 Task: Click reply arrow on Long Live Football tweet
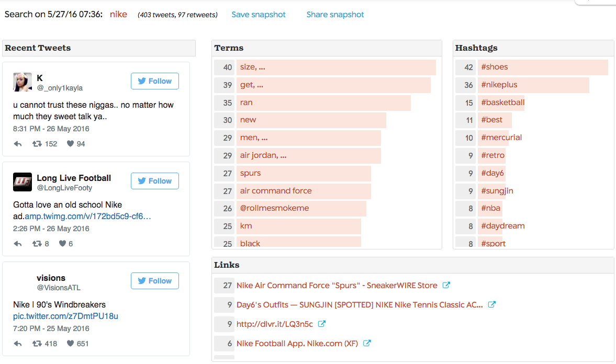point(18,244)
